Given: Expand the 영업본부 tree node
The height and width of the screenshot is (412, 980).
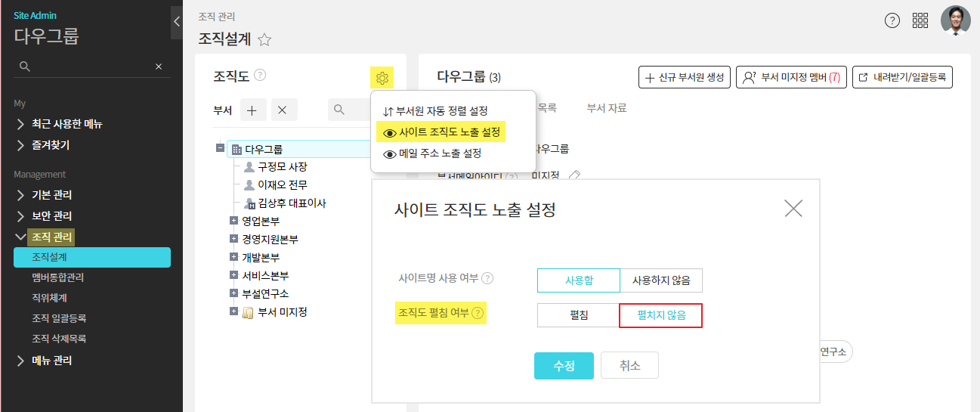Looking at the screenshot, I should [x=233, y=220].
